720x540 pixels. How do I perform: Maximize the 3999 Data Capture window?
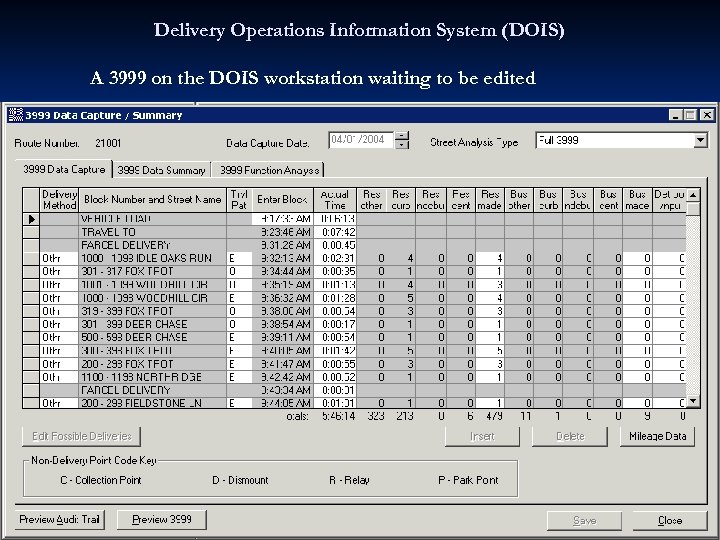[690, 115]
